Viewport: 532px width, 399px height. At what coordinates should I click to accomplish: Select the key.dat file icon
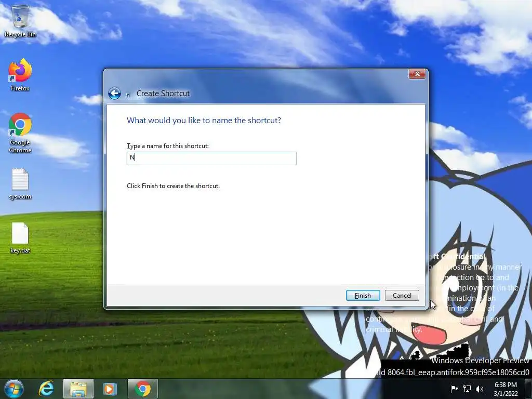(20, 238)
